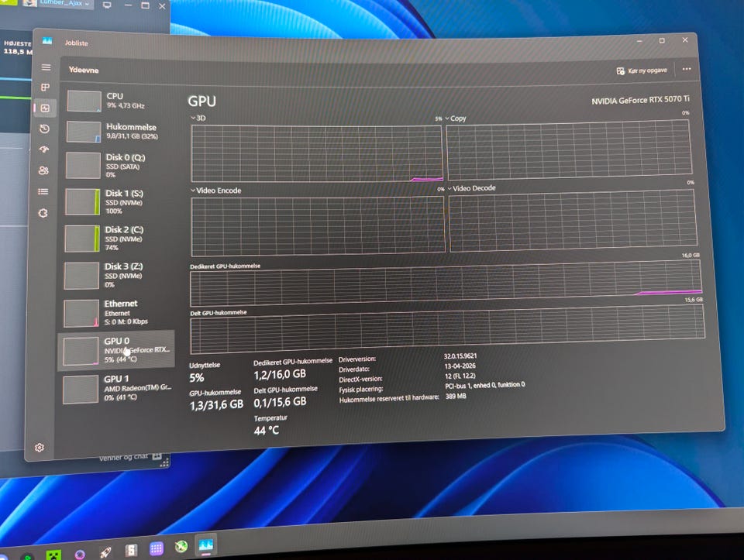Viewport: 744px width, 560px height.
Task: Click the Temperatur value '44 °C'
Action: pyautogui.click(x=266, y=431)
